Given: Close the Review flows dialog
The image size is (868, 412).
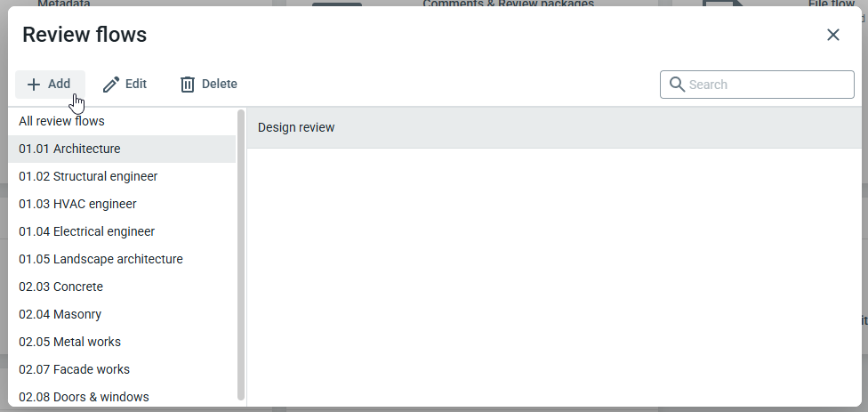Looking at the screenshot, I should click(832, 35).
